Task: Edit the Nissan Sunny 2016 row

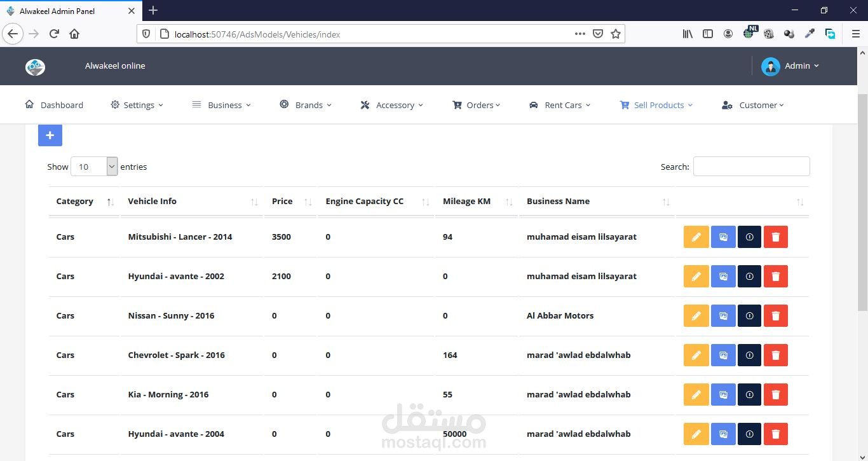Action: tap(696, 315)
